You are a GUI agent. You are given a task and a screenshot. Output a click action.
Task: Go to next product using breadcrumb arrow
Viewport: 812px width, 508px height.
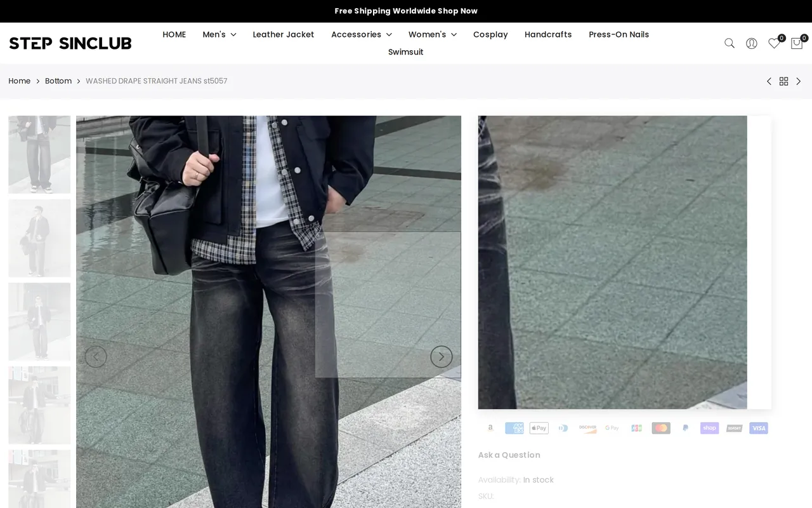click(799, 81)
